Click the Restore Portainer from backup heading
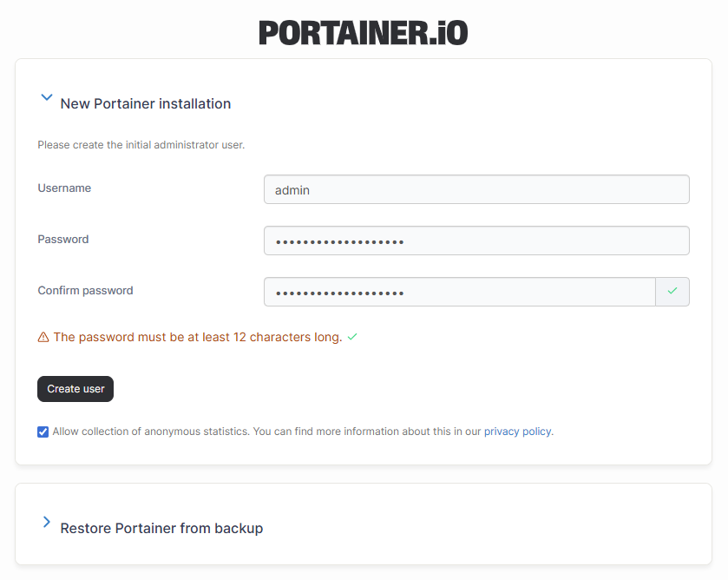This screenshot has width=728, height=580. pyautogui.click(x=161, y=528)
